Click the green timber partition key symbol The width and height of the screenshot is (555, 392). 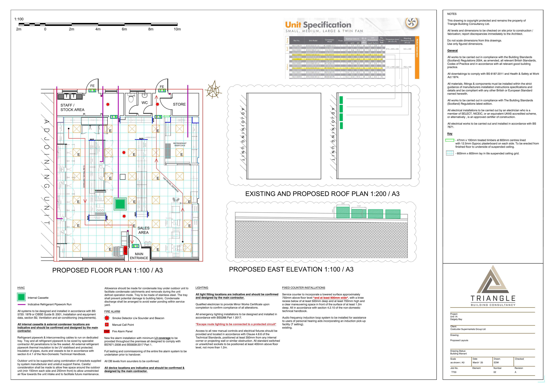tap(450, 140)
